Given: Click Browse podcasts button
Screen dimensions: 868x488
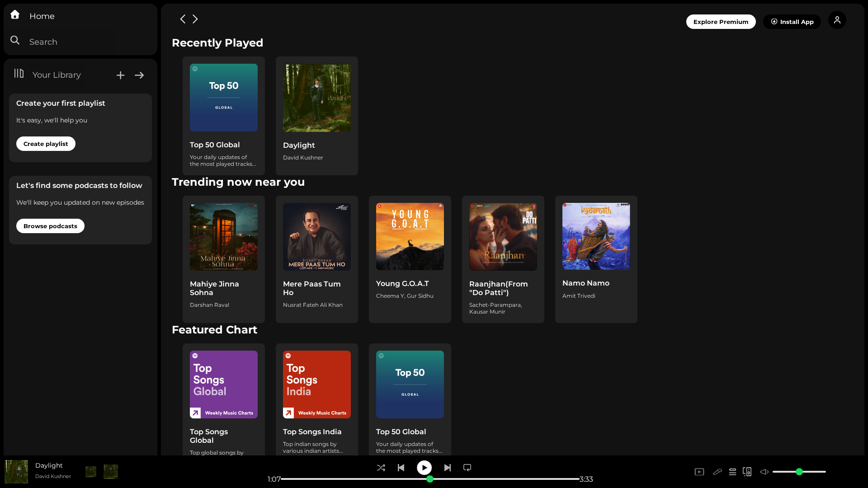Looking at the screenshot, I should pos(50,226).
